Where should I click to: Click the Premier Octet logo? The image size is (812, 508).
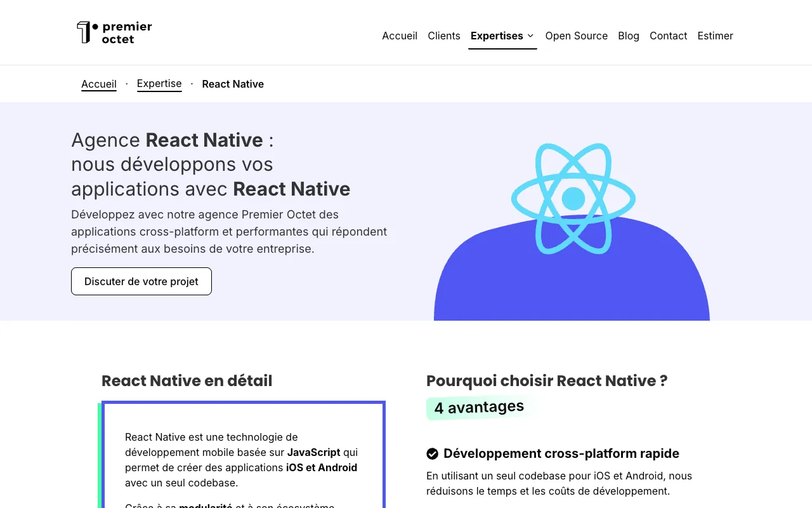(114, 32)
